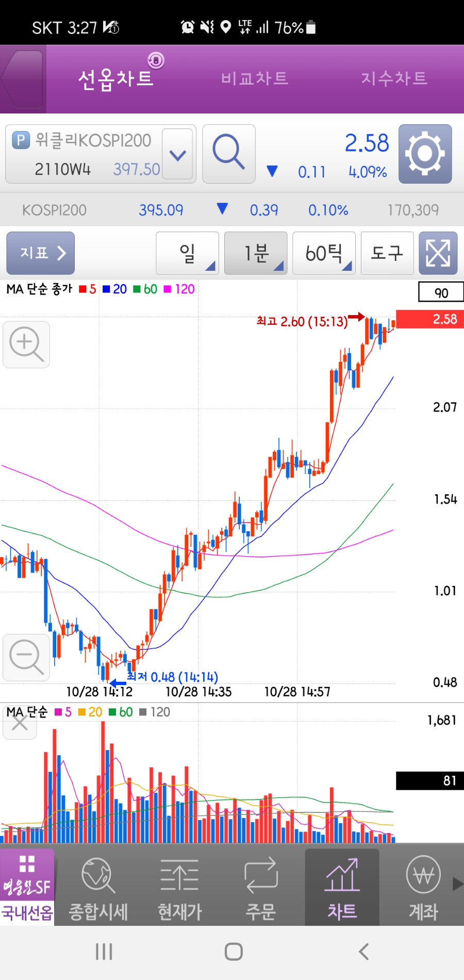This screenshot has height=980, width=464.
Task: Tap KOSPI200 index value 395.09
Action: [x=161, y=210]
